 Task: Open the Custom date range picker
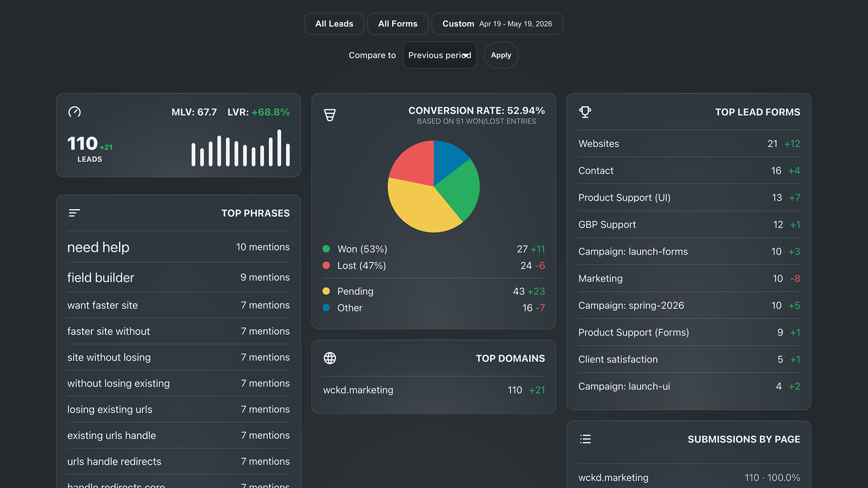(x=497, y=24)
